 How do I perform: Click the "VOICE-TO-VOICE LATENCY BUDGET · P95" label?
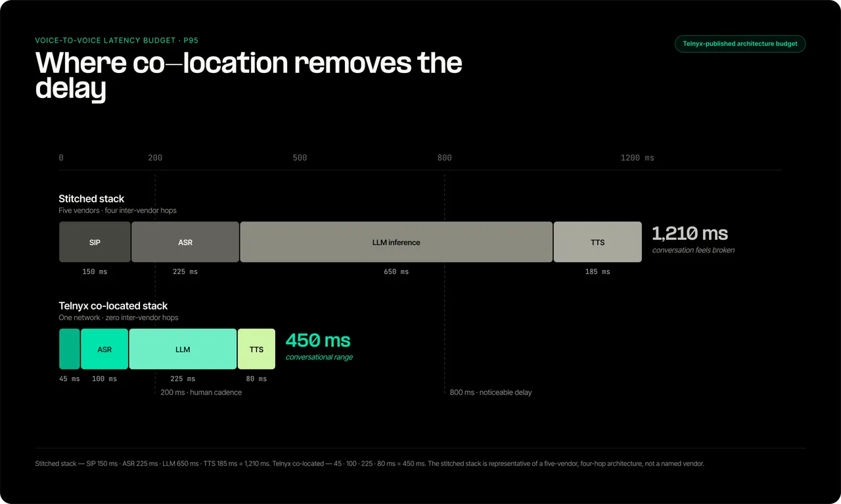click(x=117, y=41)
